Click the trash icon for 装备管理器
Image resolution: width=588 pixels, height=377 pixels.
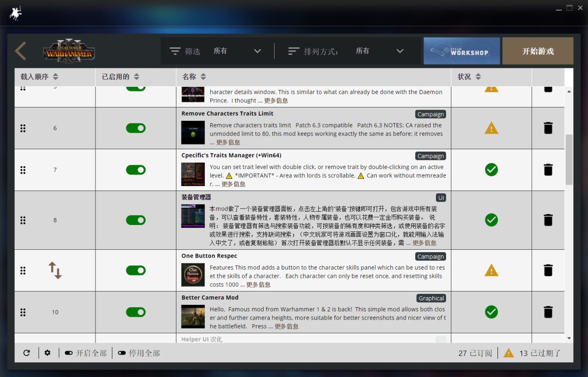548,220
